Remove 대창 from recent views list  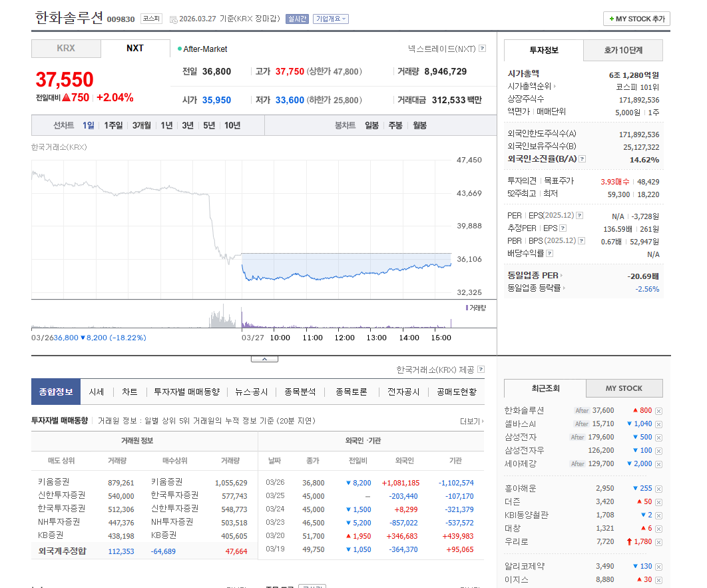[x=659, y=529]
